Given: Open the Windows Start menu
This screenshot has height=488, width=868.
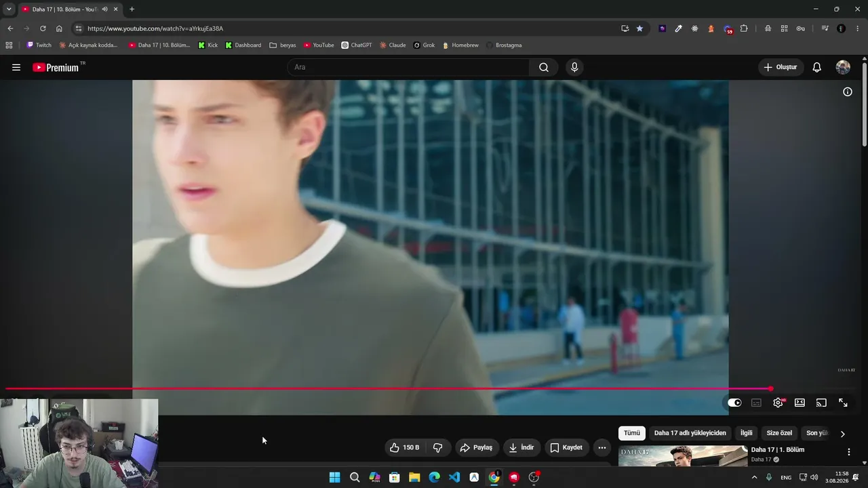Looking at the screenshot, I should tap(334, 477).
